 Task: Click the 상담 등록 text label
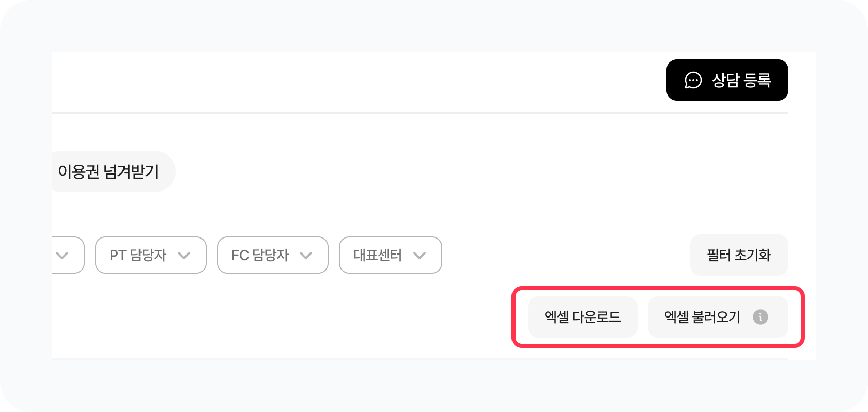pyautogui.click(x=741, y=81)
